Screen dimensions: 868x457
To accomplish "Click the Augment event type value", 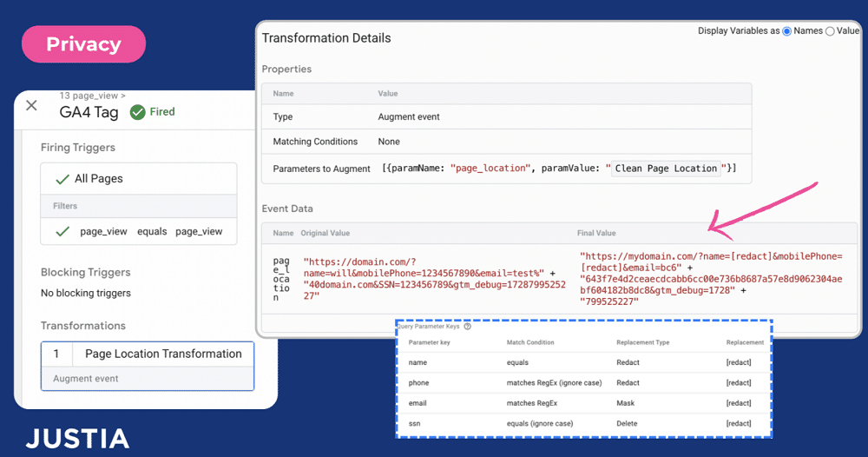I will 409,117.
